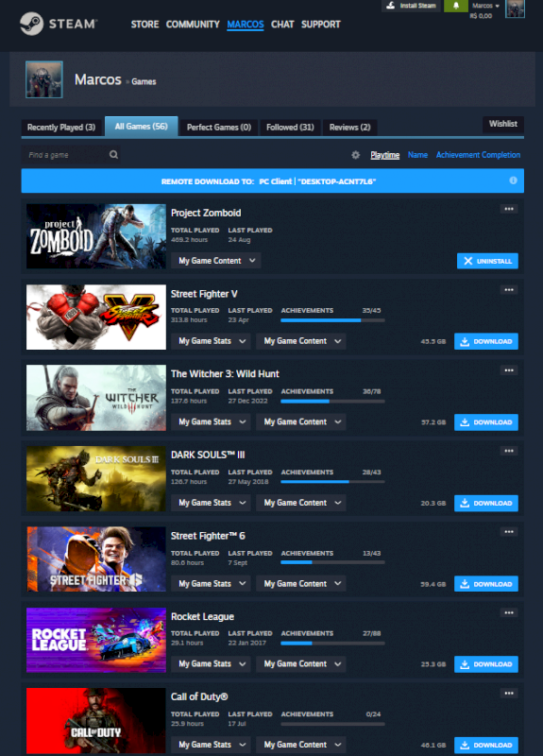Click the search magnifier icon
Screen dimensions: 543x756
[113, 155]
